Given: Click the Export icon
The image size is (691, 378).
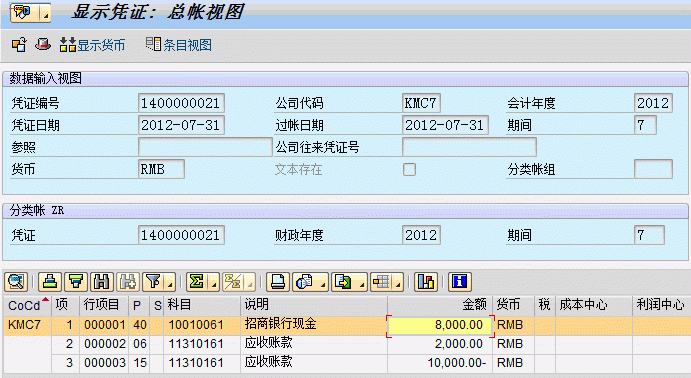Looking at the screenshot, I should (x=343, y=282).
